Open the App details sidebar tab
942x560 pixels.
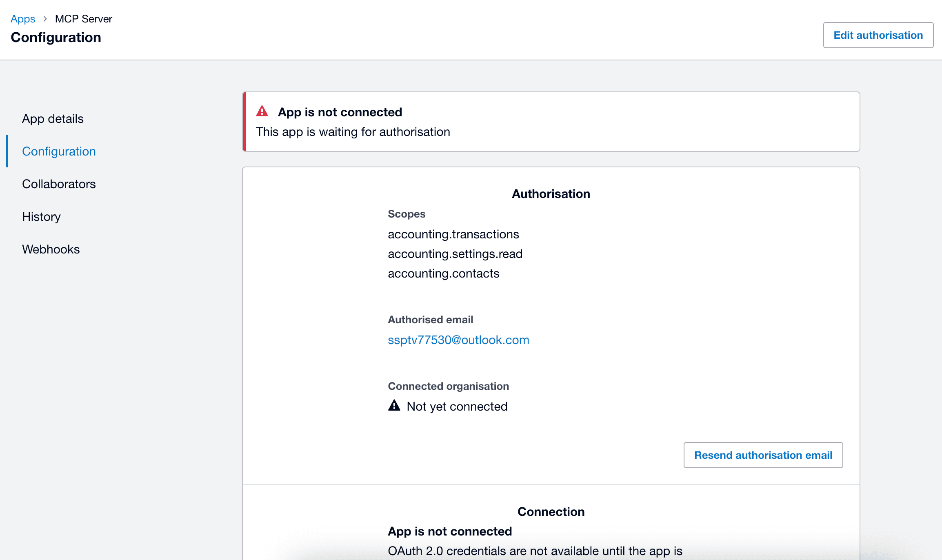tap(53, 119)
